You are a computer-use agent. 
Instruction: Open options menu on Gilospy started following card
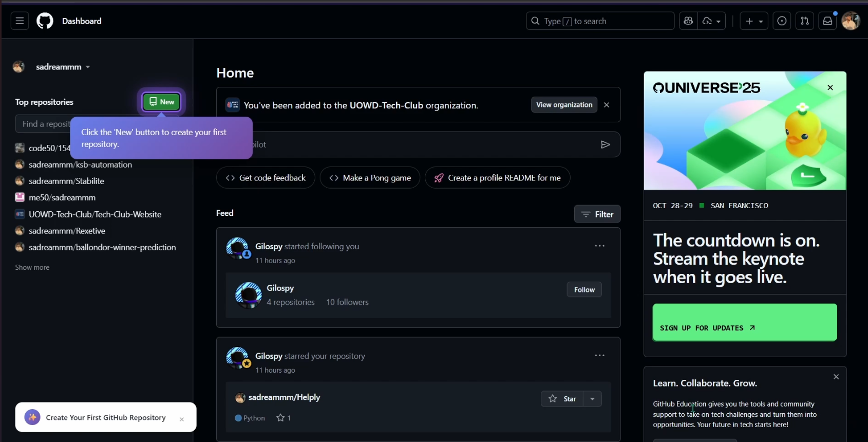pos(599,246)
